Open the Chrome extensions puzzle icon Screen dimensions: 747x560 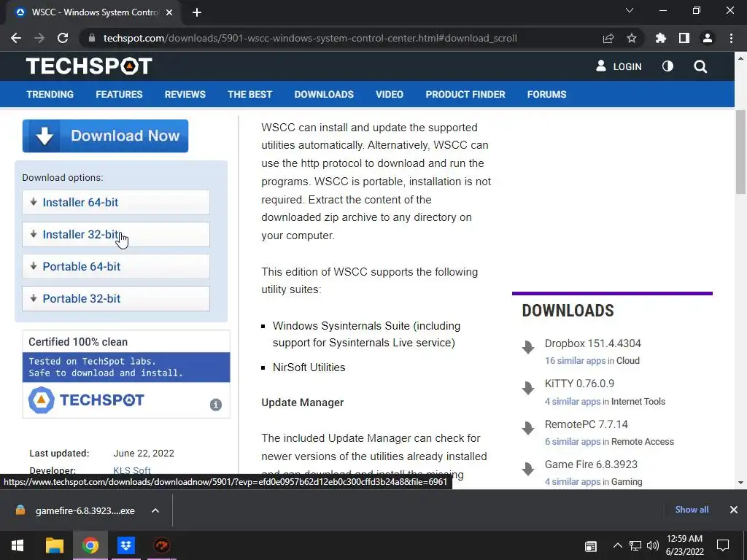coord(661,38)
